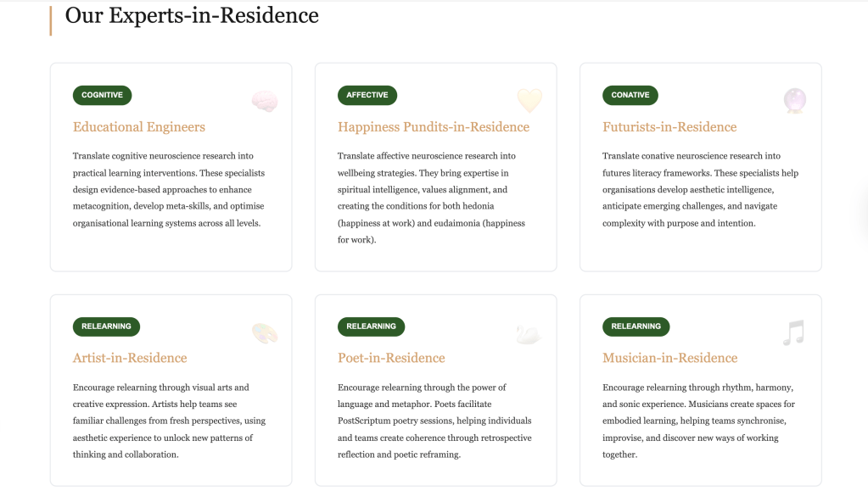Open the Artist-in-Residence title link

click(x=130, y=358)
